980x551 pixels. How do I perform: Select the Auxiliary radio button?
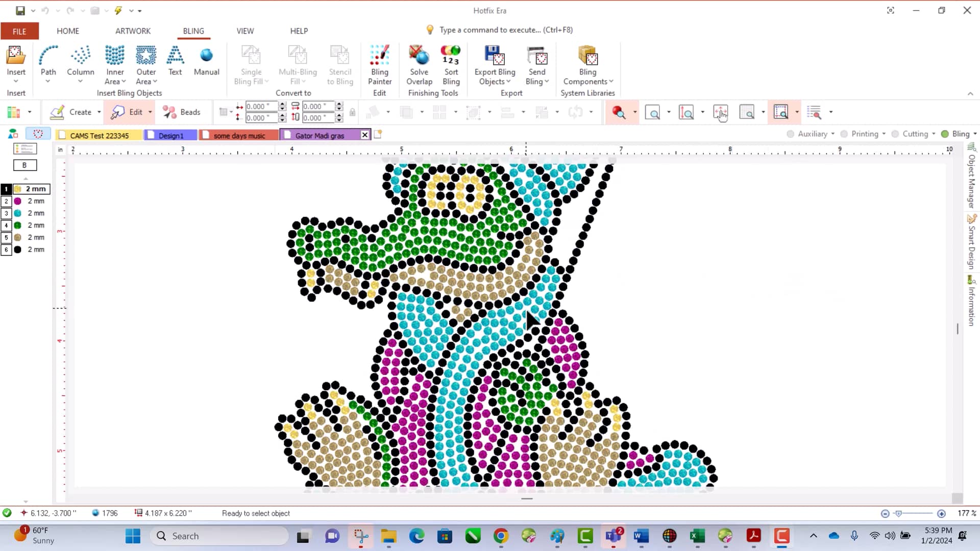click(790, 134)
